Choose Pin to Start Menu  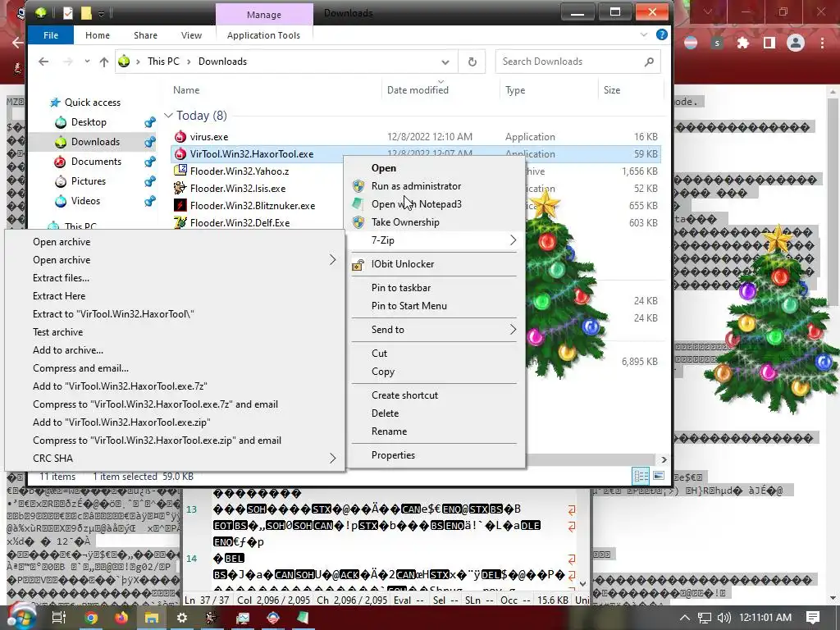click(409, 306)
